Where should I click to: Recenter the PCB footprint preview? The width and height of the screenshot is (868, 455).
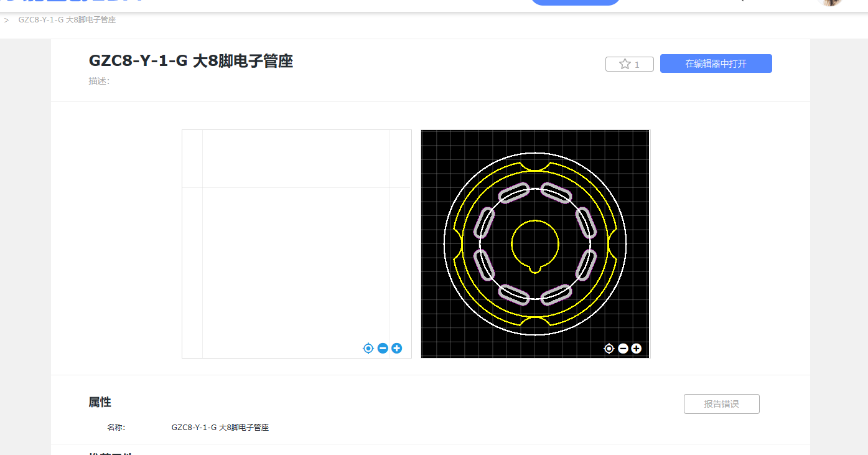[609, 349]
